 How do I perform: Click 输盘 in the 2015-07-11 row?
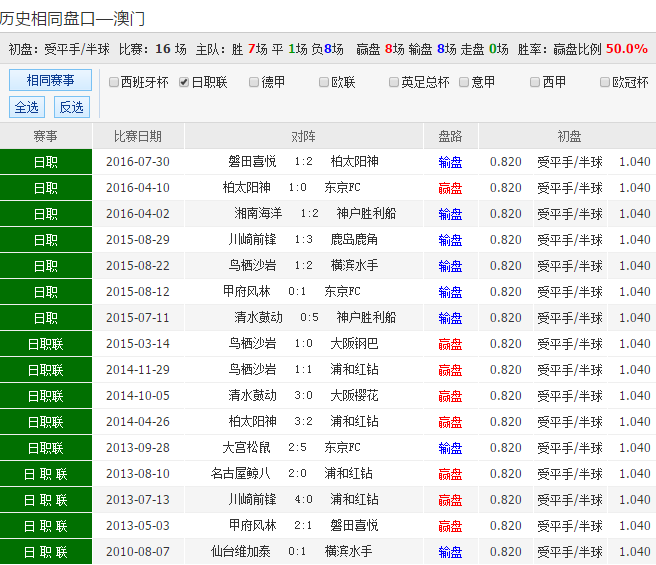450,318
